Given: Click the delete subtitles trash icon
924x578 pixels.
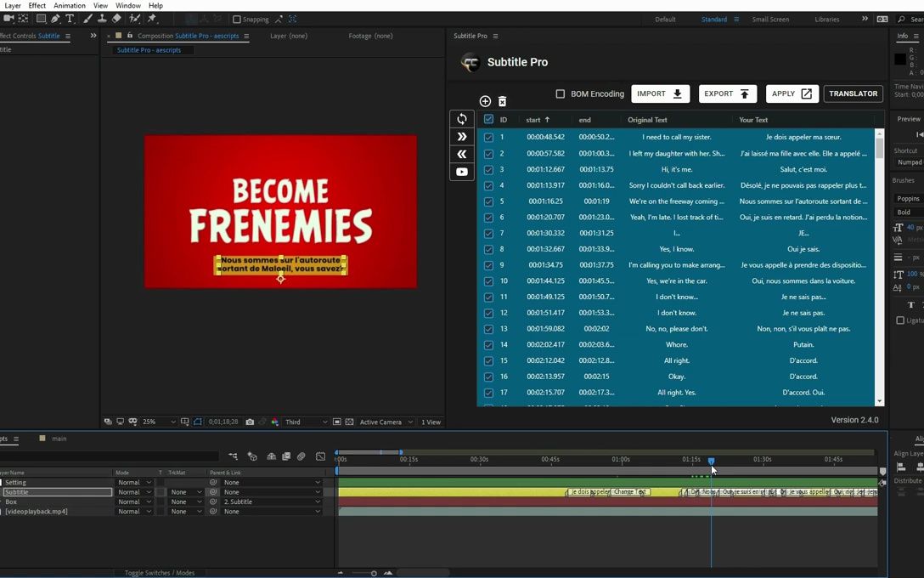Looking at the screenshot, I should [503, 100].
